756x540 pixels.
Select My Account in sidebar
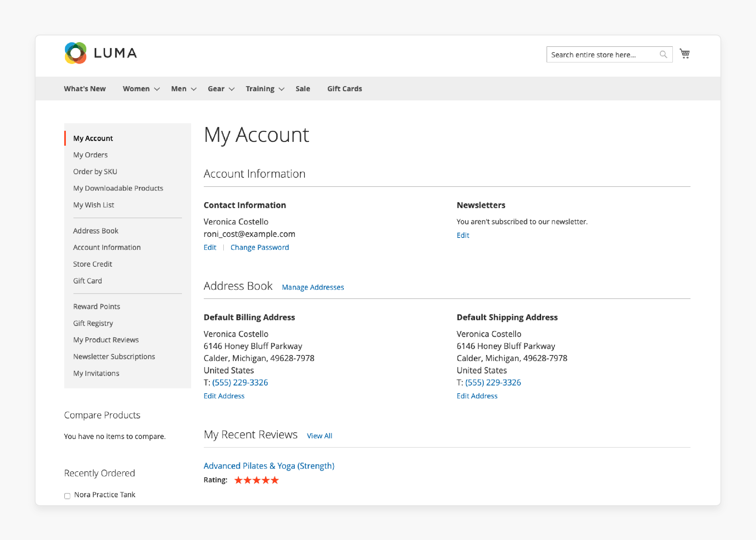pos(93,138)
